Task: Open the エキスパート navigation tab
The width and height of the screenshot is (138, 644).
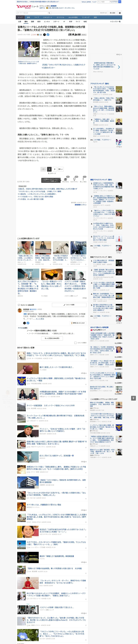Action: coord(48,17)
